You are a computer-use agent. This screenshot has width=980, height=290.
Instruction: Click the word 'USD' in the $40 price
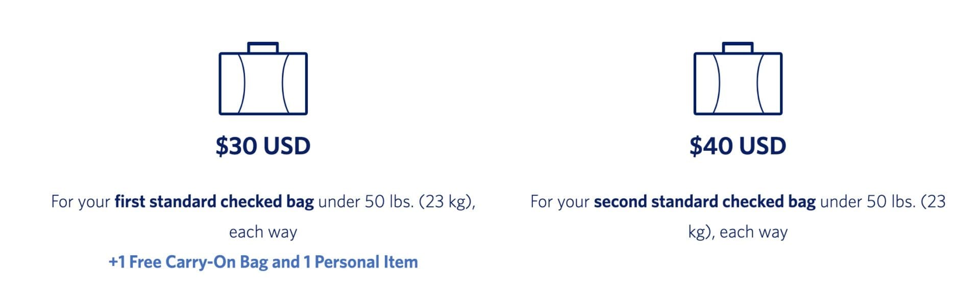[762, 146]
